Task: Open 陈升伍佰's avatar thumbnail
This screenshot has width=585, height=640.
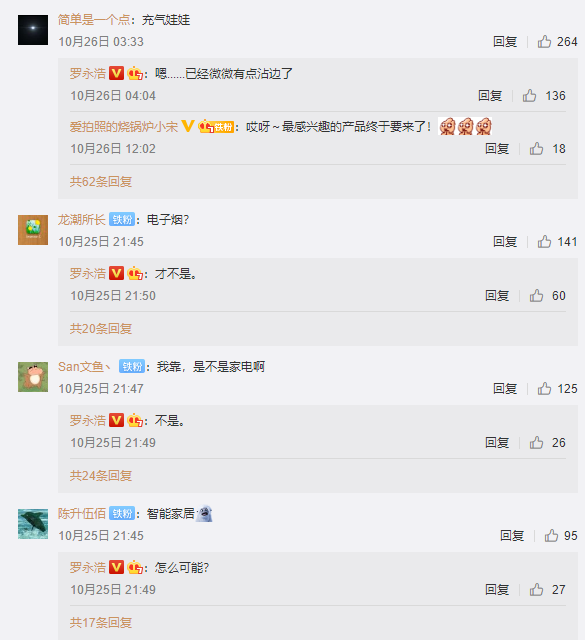Action: pos(33,524)
